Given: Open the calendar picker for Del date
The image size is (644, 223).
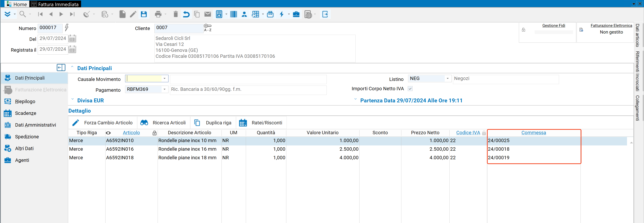Looking at the screenshot, I should tap(72, 39).
